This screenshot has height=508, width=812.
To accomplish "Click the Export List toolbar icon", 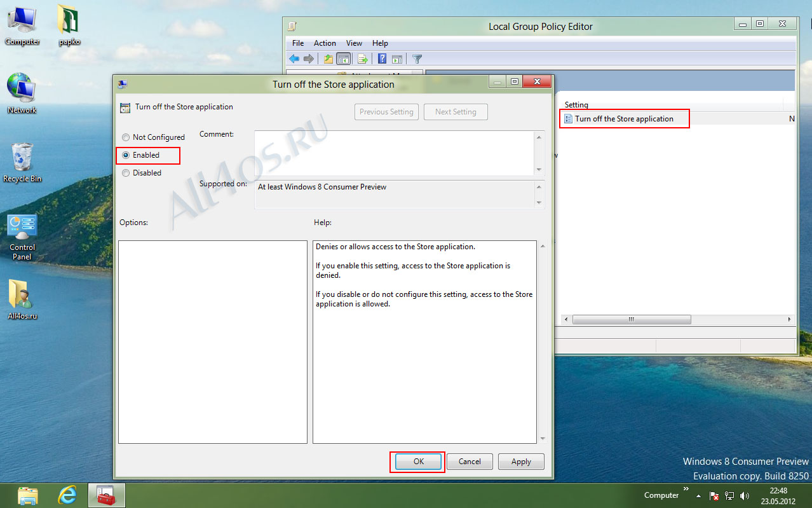I will 363,59.
